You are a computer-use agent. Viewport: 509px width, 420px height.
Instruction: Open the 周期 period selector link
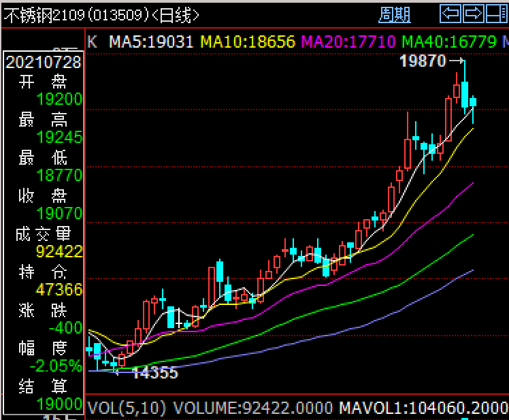pyautogui.click(x=395, y=15)
